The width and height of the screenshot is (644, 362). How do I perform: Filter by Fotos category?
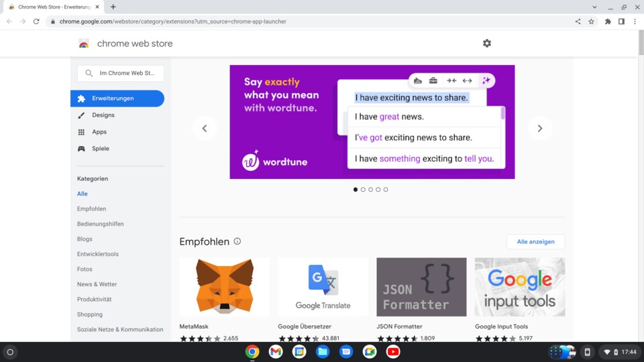[85, 269]
